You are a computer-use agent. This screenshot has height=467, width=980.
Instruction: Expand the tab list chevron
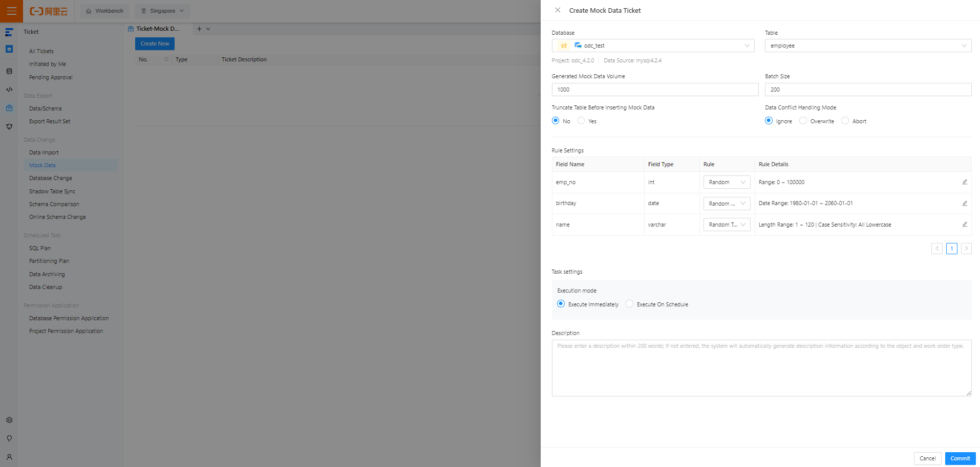coord(208,29)
